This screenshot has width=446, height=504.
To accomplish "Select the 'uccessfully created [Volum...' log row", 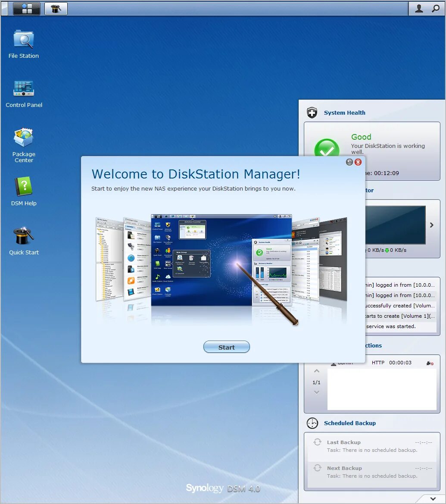I will (400, 305).
